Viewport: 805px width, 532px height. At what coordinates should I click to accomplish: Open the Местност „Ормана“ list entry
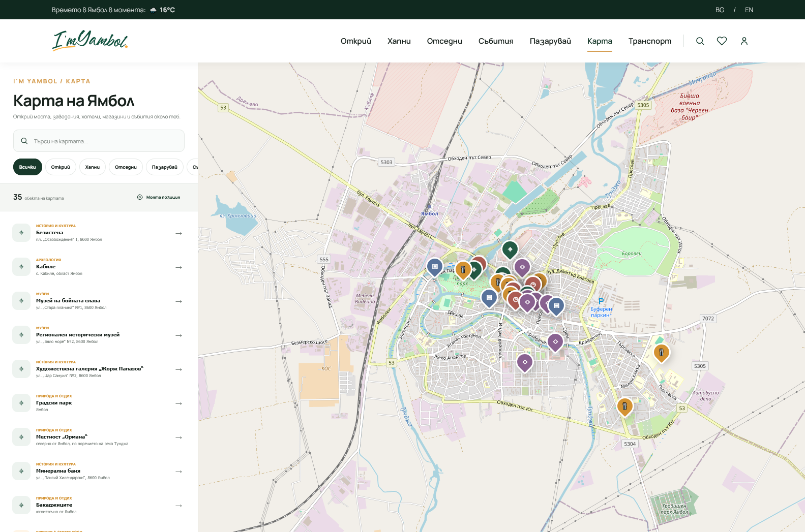point(99,437)
